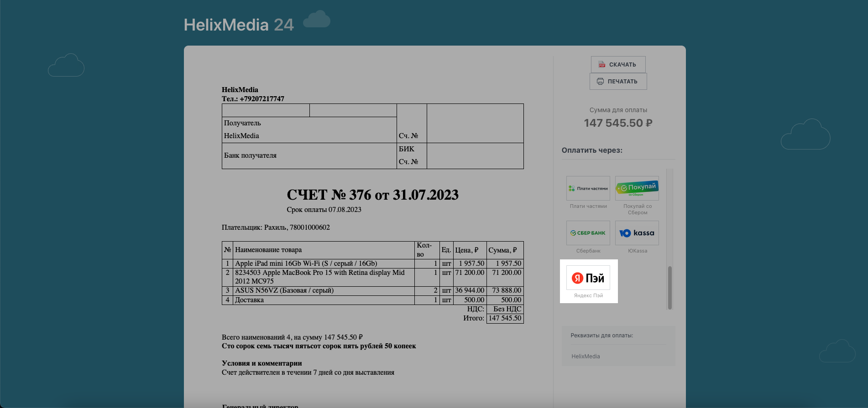This screenshot has height=408, width=868.
Task: Pick the Плати частями payment method
Action: tap(588, 188)
